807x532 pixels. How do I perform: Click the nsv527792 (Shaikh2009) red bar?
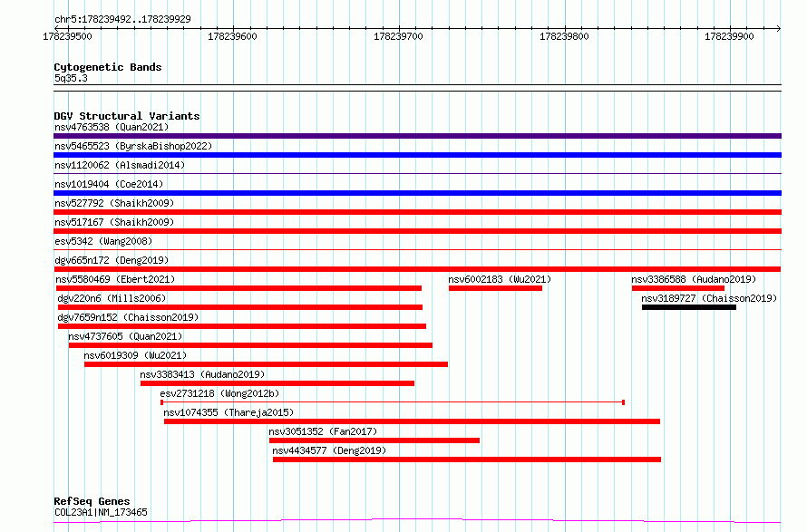point(417,212)
